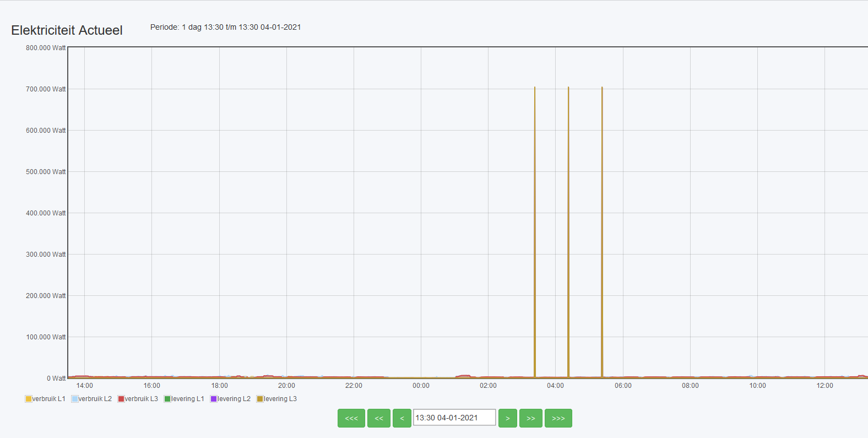Click the 04:00 time axis label
Viewport: 868px width, 438px height.
click(x=555, y=386)
